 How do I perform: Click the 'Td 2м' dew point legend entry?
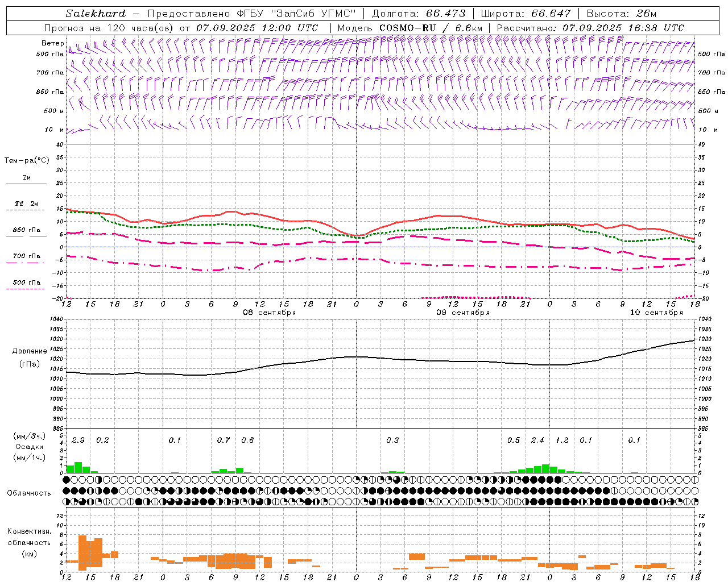point(27,203)
